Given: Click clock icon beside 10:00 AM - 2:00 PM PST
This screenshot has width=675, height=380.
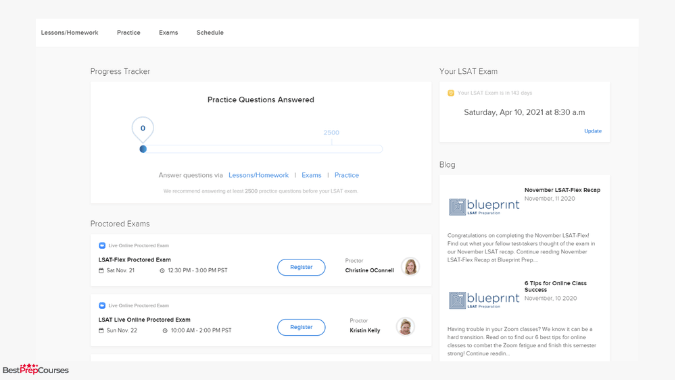Looking at the screenshot, I should (x=165, y=331).
